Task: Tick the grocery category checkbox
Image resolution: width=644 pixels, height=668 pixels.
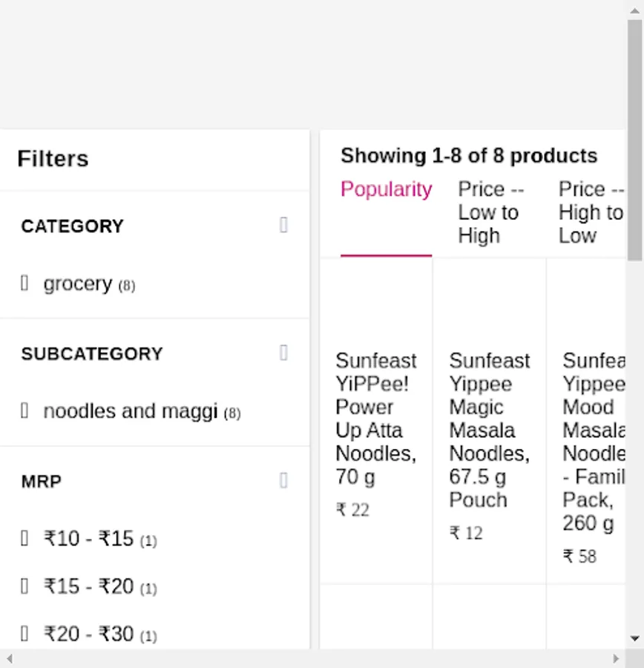Action: point(24,284)
